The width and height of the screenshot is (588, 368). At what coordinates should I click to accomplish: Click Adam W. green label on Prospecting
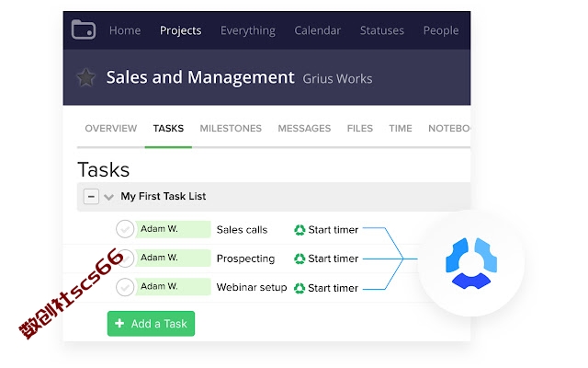(x=173, y=258)
